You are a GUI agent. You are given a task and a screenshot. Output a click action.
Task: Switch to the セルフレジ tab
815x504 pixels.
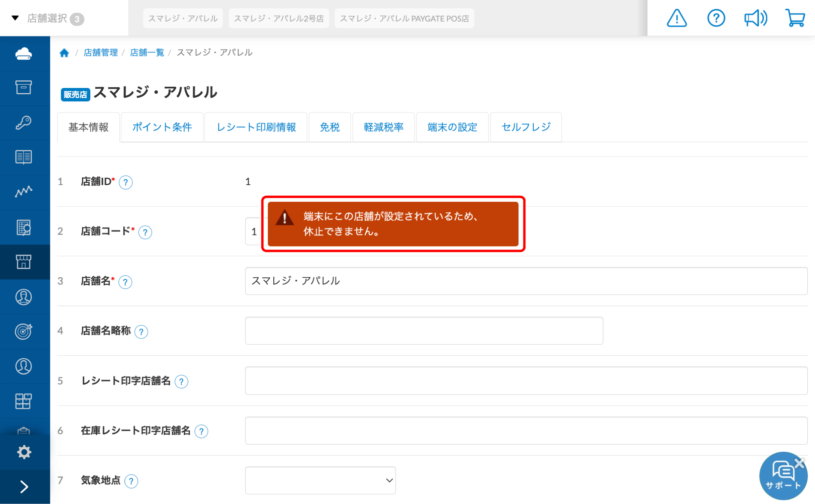pyautogui.click(x=526, y=127)
